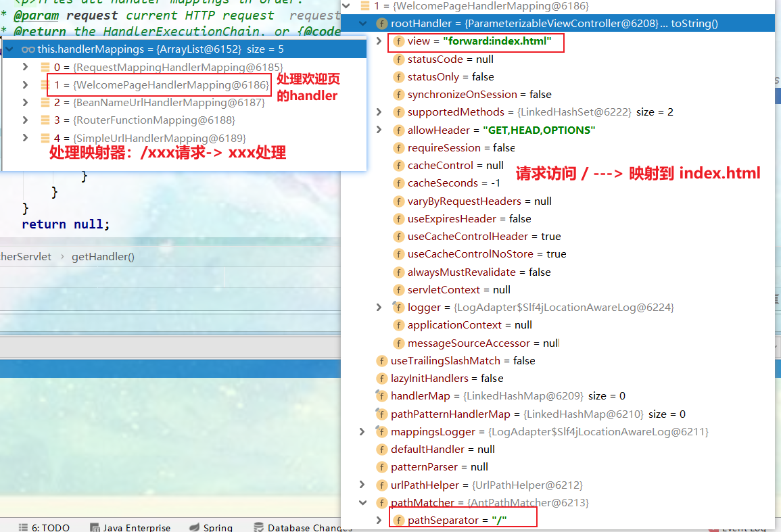Click the field icon beside patternParser

tap(381, 466)
